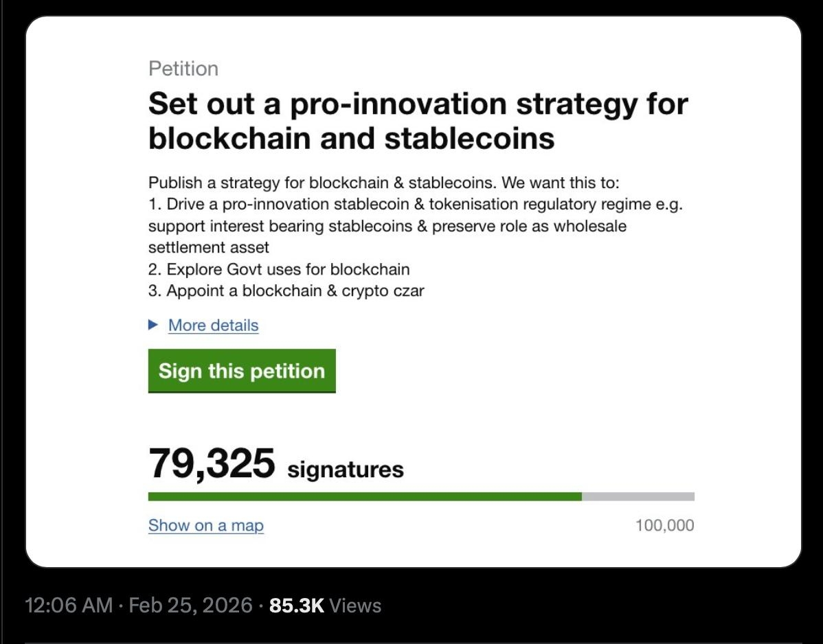Click the 85.3K Views count
The width and height of the screenshot is (823, 644).
point(325,606)
